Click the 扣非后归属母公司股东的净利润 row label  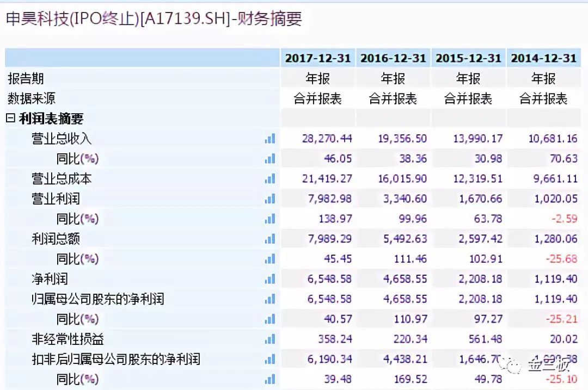pyautogui.click(x=116, y=359)
